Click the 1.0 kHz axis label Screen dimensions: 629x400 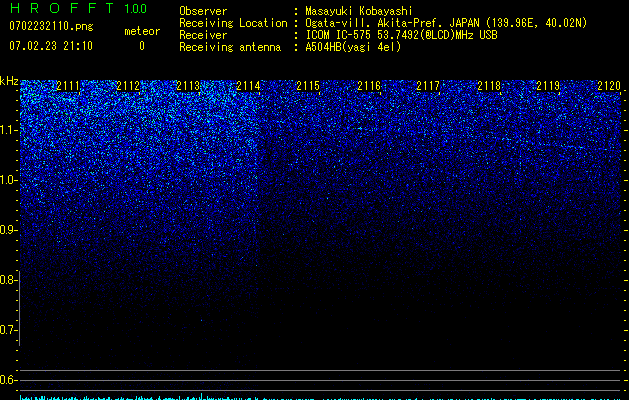coord(9,180)
